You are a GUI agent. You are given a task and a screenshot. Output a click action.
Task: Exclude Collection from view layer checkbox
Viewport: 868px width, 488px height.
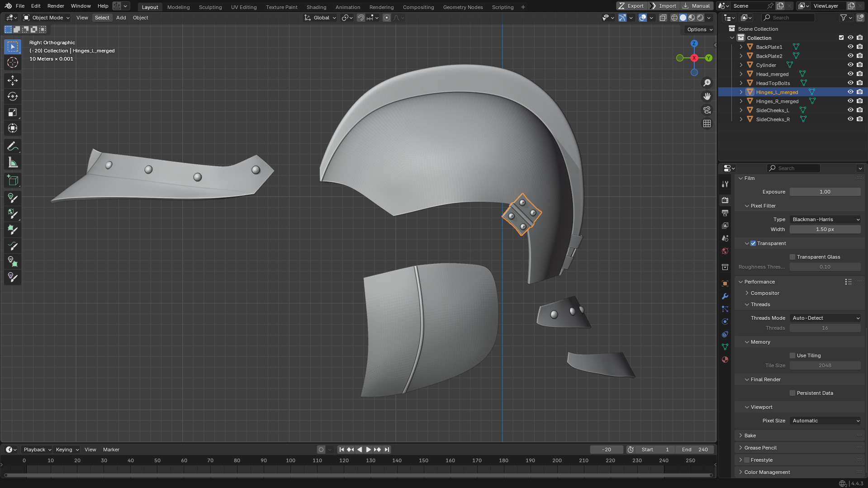point(841,38)
